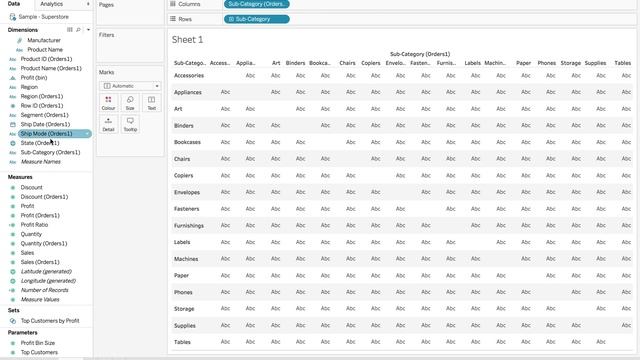Click the Pages shelf area
This screenshot has width=640, height=360.
tap(130, 12)
